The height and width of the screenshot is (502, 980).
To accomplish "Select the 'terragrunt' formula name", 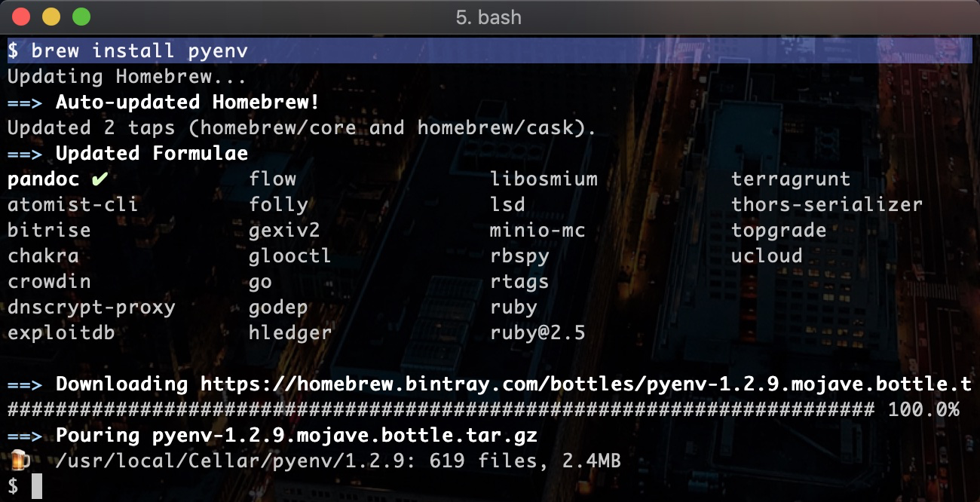I will tap(791, 179).
